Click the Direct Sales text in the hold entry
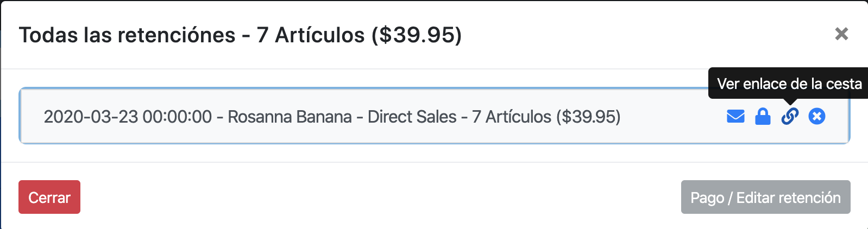The width and height of the screenshot is (868, 229). (x=412, y=117)
